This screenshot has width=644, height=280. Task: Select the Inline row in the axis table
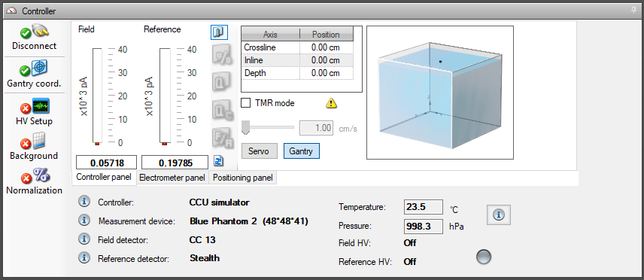(x=297, y=60)
